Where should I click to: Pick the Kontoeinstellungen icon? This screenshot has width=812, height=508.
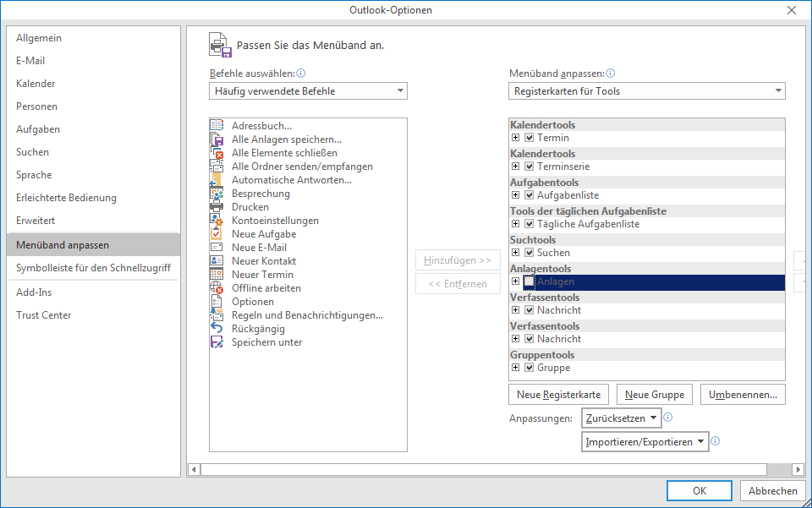click(217, 221)
